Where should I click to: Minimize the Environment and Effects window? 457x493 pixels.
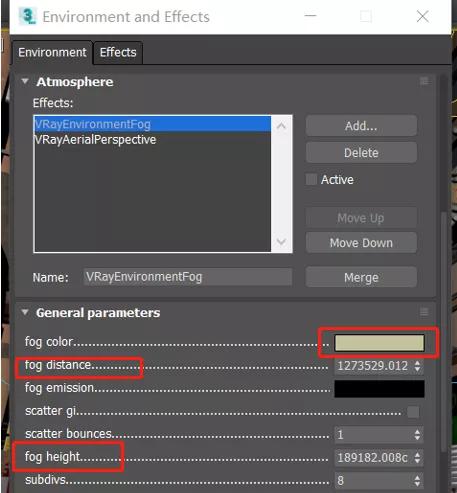coord(310,16)
